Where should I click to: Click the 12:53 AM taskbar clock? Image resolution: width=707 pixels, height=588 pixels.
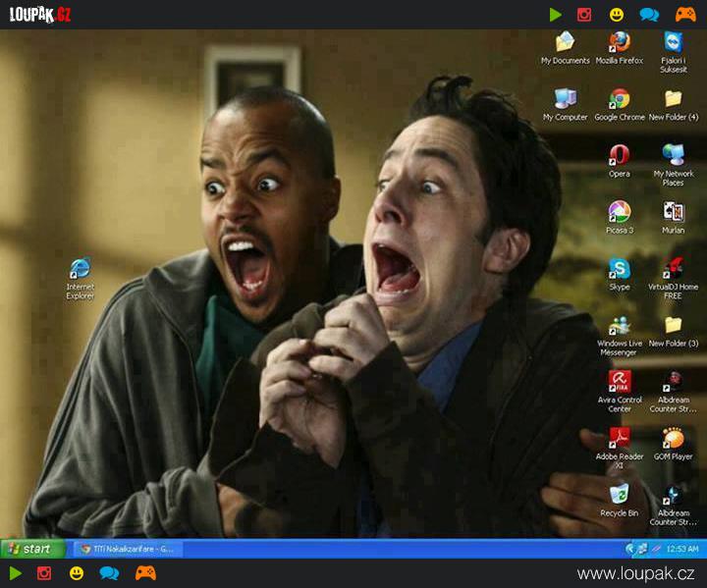pyautogui.click(x=682, y=549)
